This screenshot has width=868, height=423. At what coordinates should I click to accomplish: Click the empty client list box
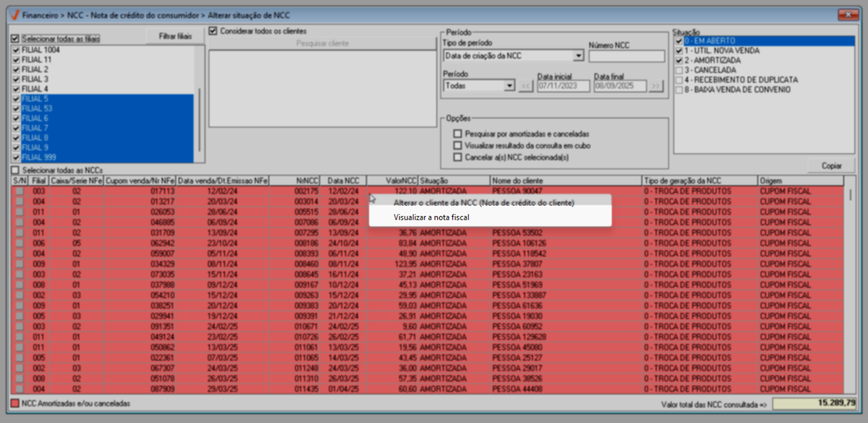pos(323,89)
